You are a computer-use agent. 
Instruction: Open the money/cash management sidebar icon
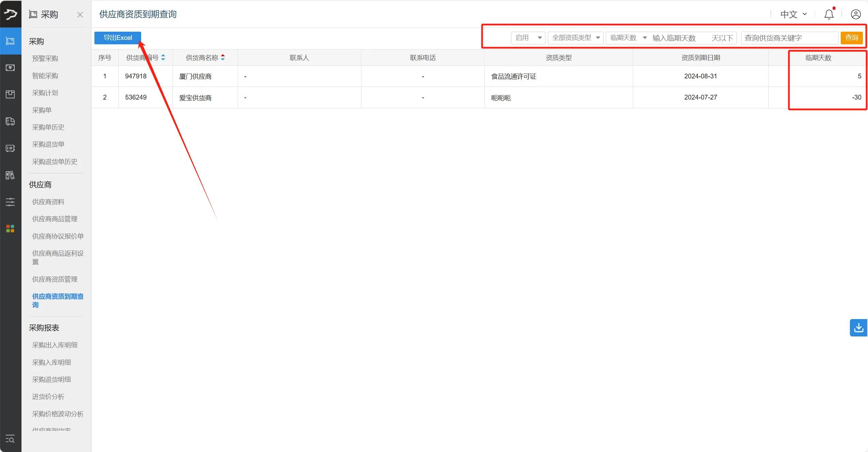click(x=10, y=67)
